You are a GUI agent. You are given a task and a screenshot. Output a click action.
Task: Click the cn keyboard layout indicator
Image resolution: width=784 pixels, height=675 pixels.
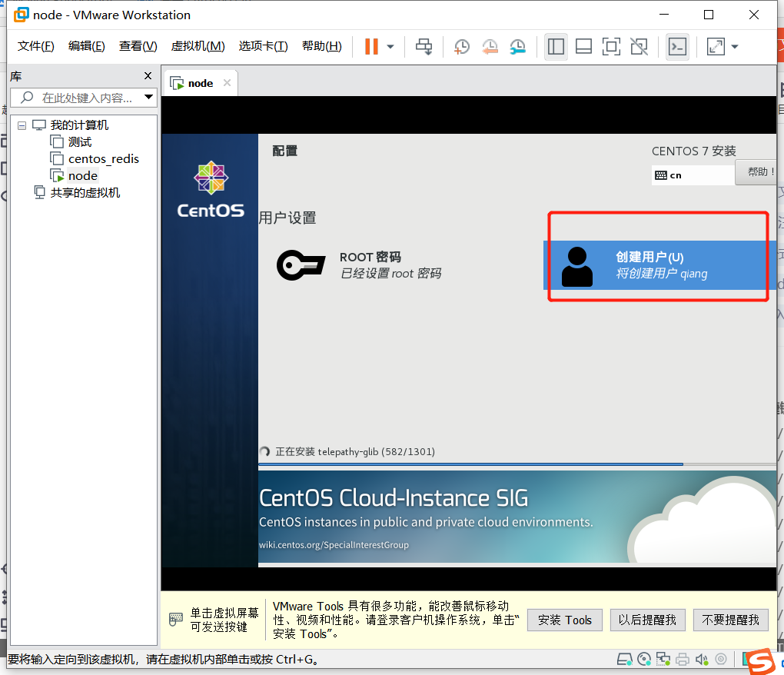(x=693, y=175)
